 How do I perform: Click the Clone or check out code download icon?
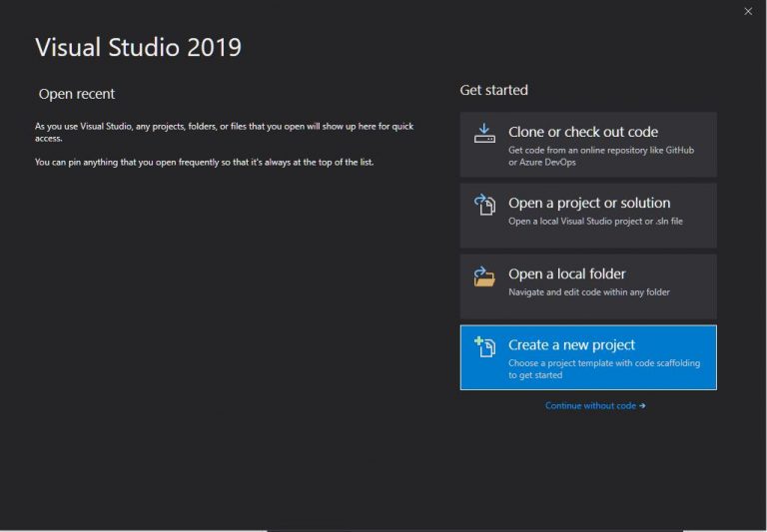tap(484, 133)
